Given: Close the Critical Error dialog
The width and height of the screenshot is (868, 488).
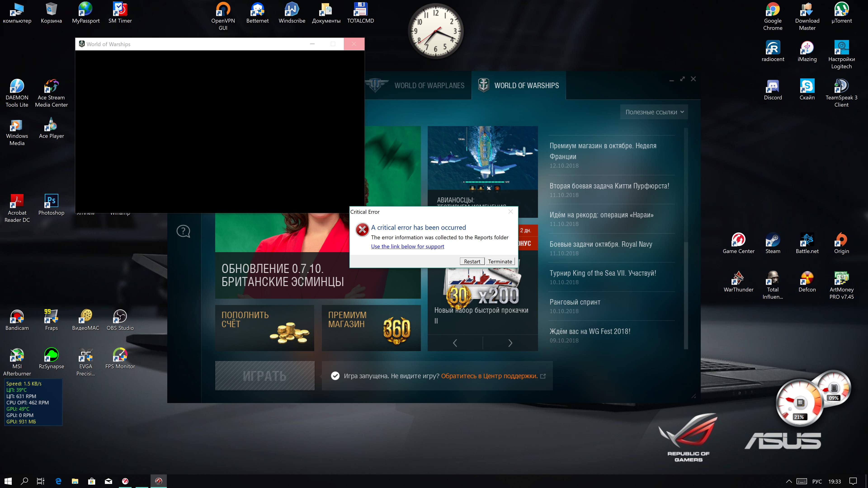Looking at the screenshot, I should [x=510, y=211].
